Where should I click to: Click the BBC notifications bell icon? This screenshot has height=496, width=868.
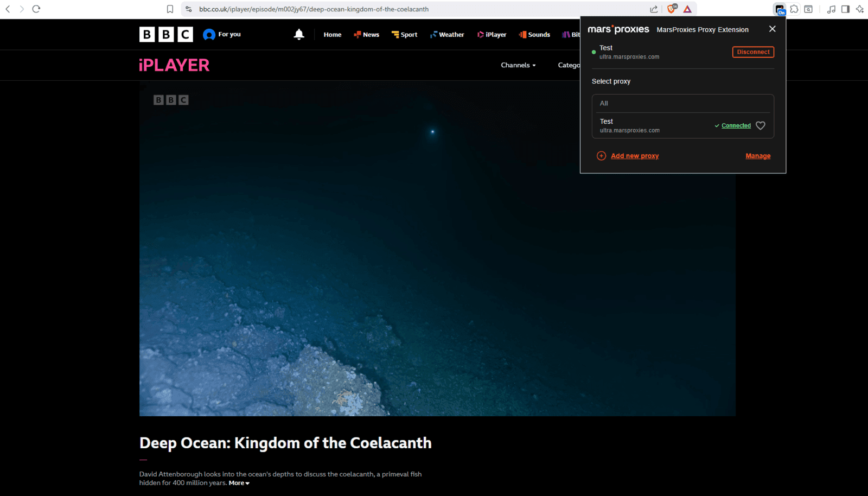[299, 35]
